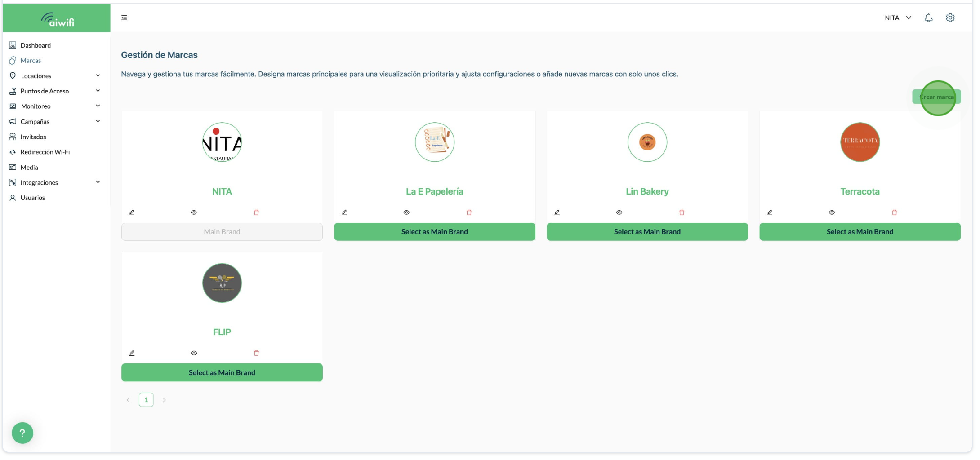The height and width of the screenshot is (460, 980).
Task: Click the Crear marca button
Action: [x=936, y=97]
